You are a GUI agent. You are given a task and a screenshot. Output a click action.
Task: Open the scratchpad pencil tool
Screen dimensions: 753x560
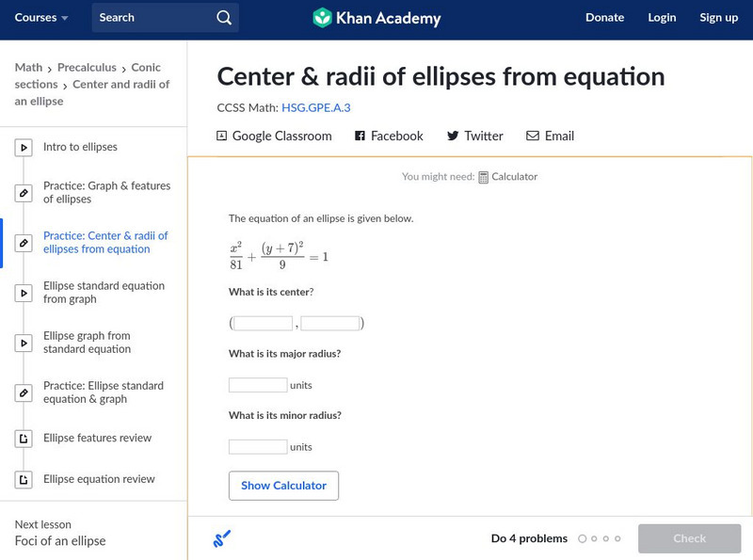click(x=221, y=539)
